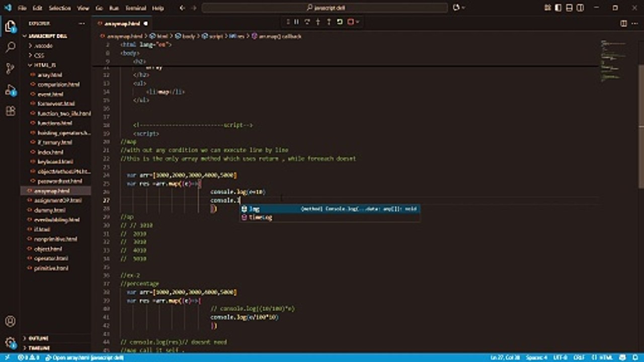Screen dimensions: 644x362
Task: Open the Edit menu
Action: tap(37, 8)
